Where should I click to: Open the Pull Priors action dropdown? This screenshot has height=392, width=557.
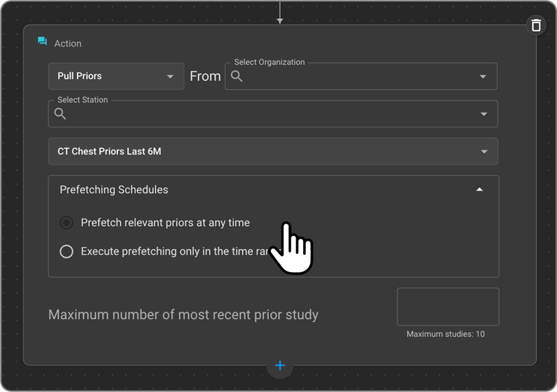(116, 76)
